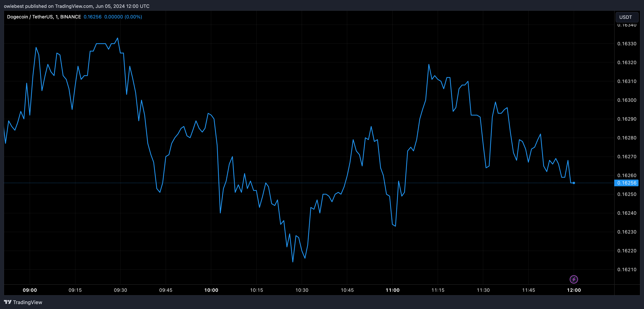
Task: Click the 0.16300 price scale label
Action: point(627,100)
